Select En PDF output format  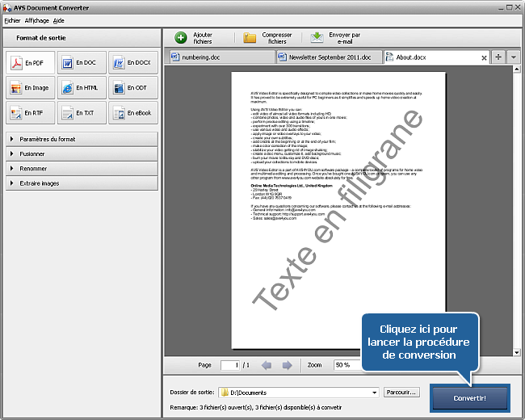pyautogui.click(x=30, y=63)
